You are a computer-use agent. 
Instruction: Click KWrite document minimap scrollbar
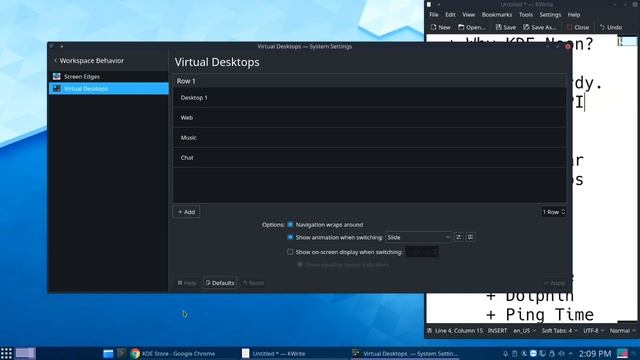click(x=627, y=179)
